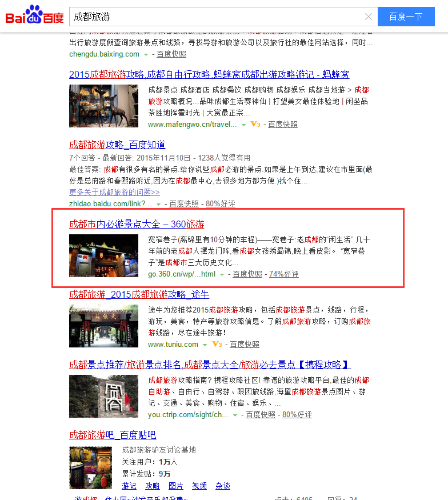Click the V3 badge beside tuniu.com URL
The image size is (448, 500).
pos(217,344)
